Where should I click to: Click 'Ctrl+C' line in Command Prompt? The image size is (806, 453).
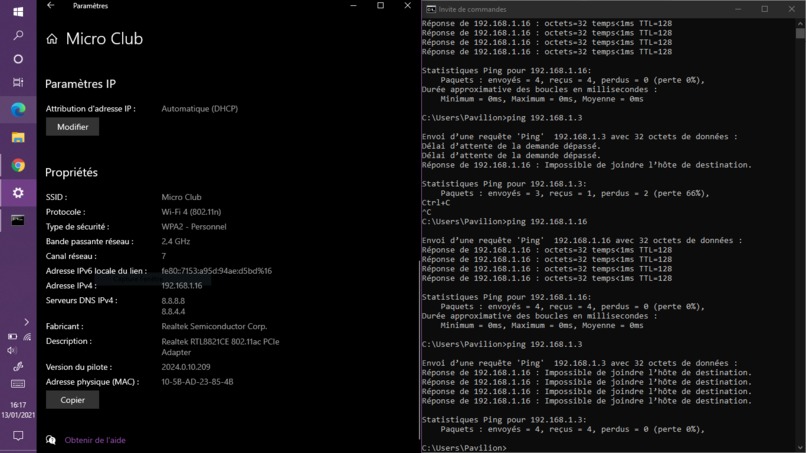click(x=436, y=203)
